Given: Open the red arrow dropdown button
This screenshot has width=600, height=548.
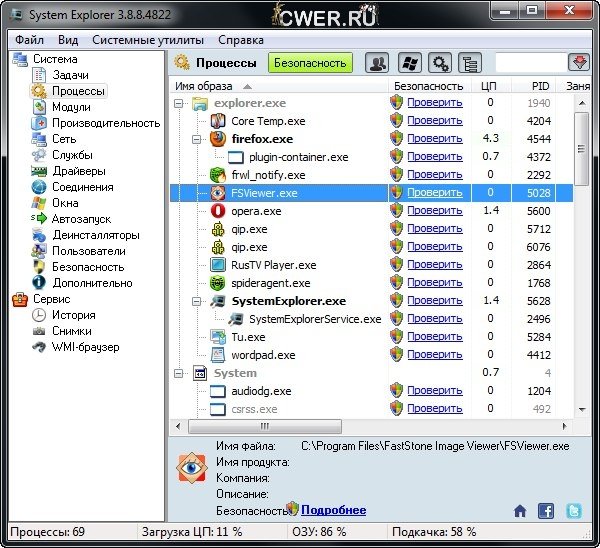Looking at the screenshot, I should [579, 63].
